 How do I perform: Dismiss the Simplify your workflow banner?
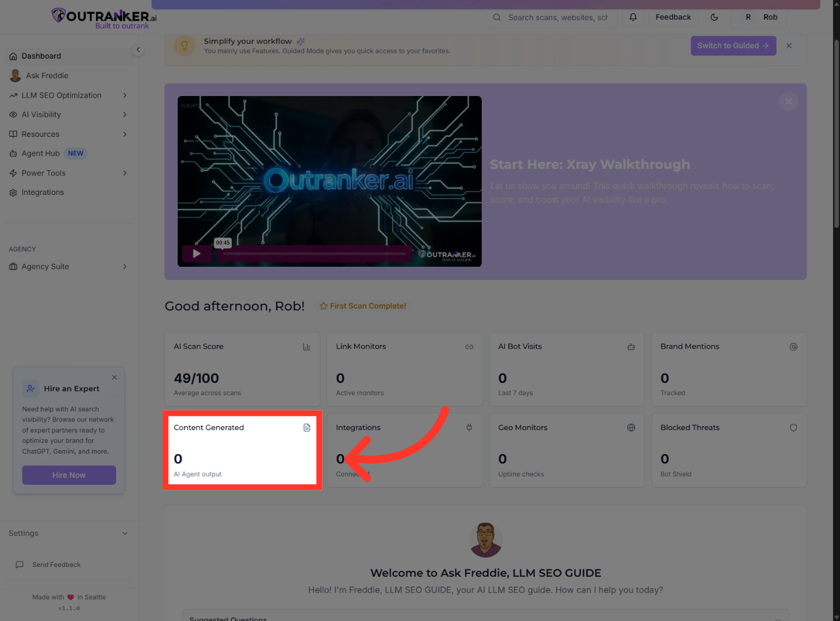tap(789, 46)
